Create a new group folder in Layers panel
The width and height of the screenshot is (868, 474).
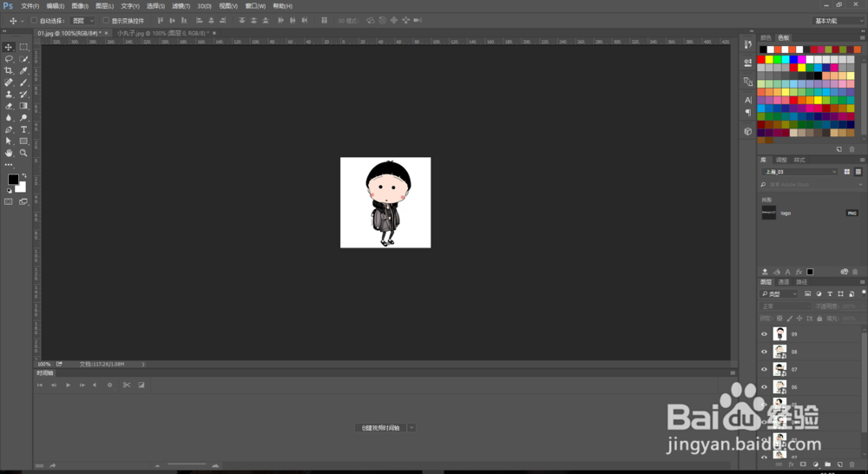827,464
